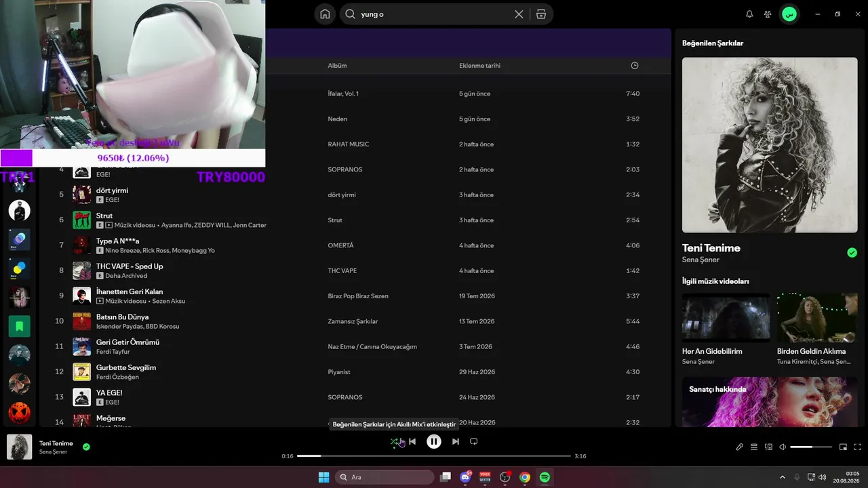Open artist link 'Ferdi Tayfur'
The height and width of the screenshot is (488, 868).
[x=113, y=352]
